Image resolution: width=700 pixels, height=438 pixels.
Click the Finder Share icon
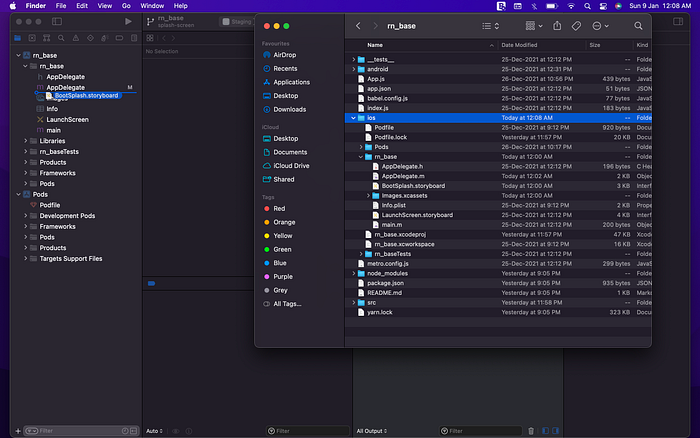coord(557,26)
